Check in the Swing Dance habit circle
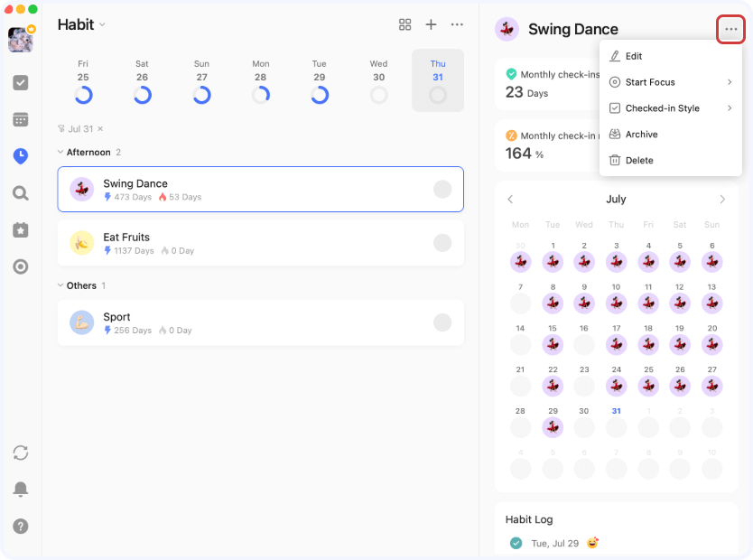Image resolution: width=753 pixels, height=560 pixels. coord(442,189)
